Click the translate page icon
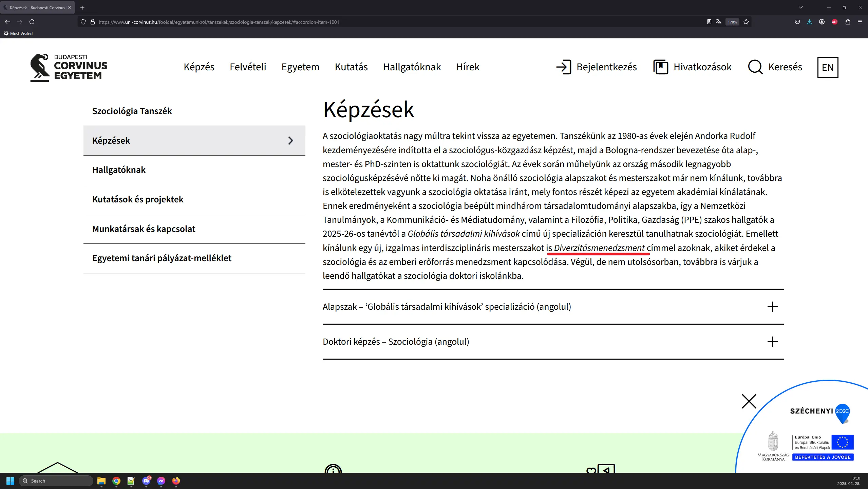 point(719,22)
